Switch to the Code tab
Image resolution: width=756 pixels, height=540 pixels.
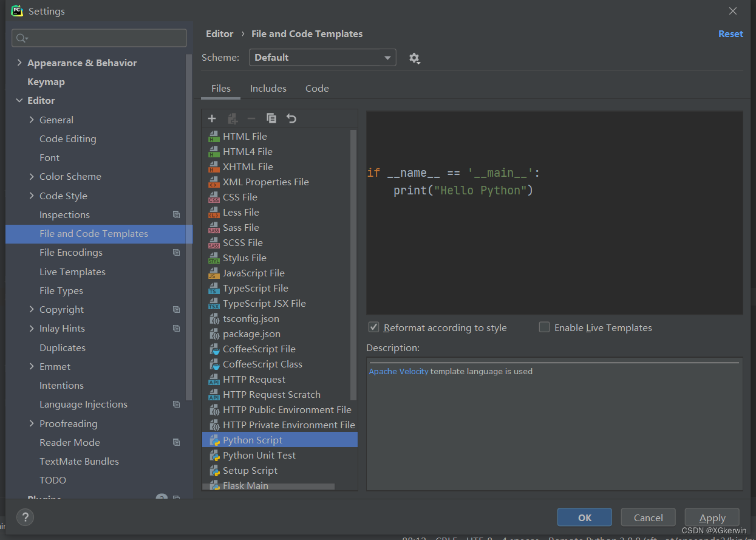pos(317,89)
